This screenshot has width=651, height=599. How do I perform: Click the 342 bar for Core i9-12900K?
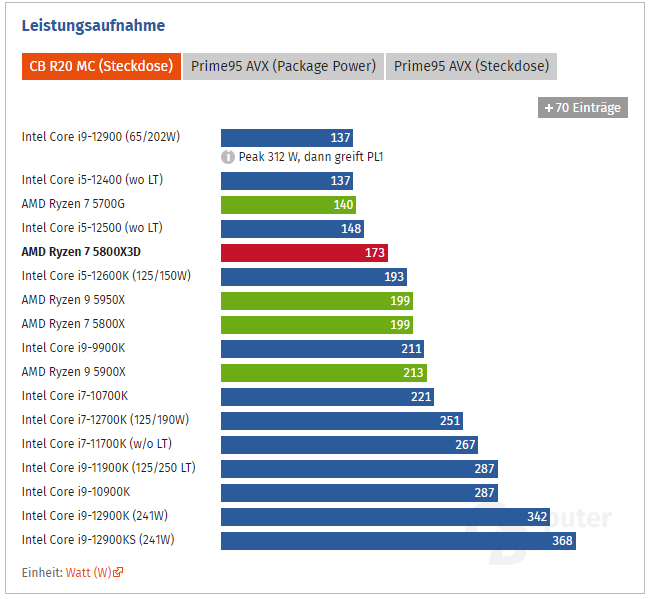385,517
